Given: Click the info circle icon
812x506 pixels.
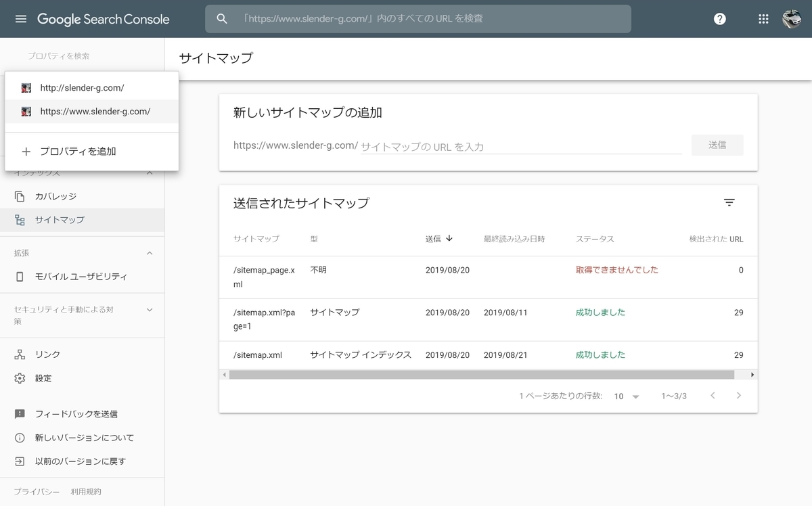Looking at the screenshot, I should tap(20, 438).
